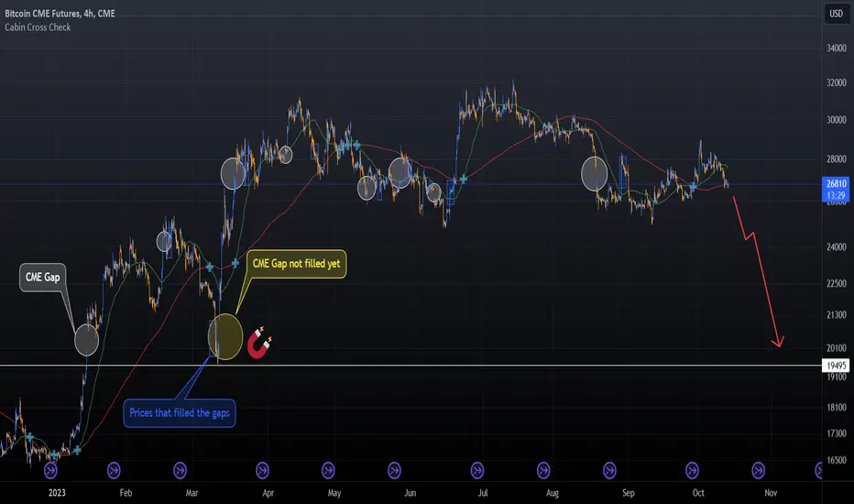Image resolution: width=854 pixels, height=504 pixels.
Task: Click the 19495 horizontal line price label
Action: [x=836, y=366]
